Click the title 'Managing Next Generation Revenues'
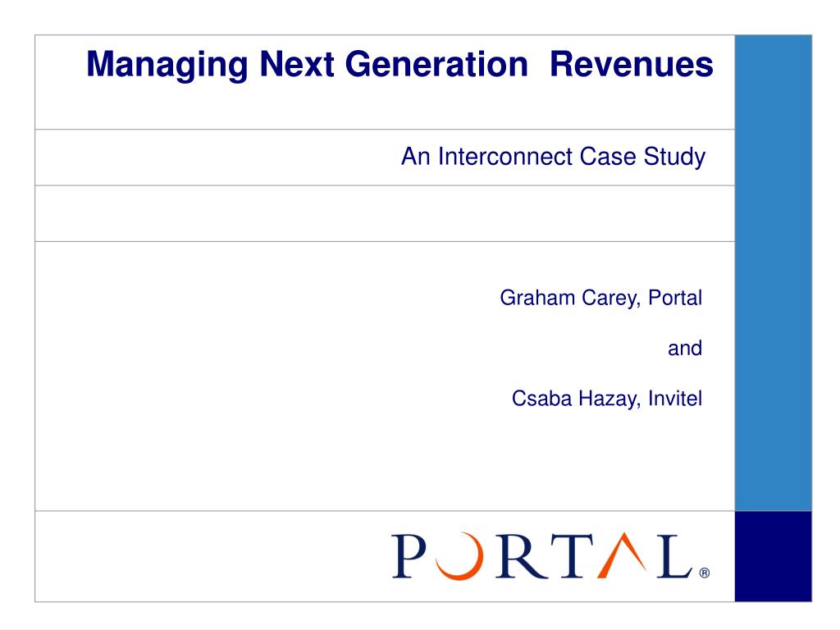Viewport: 840px width, 630px height. tap(399, 66)
